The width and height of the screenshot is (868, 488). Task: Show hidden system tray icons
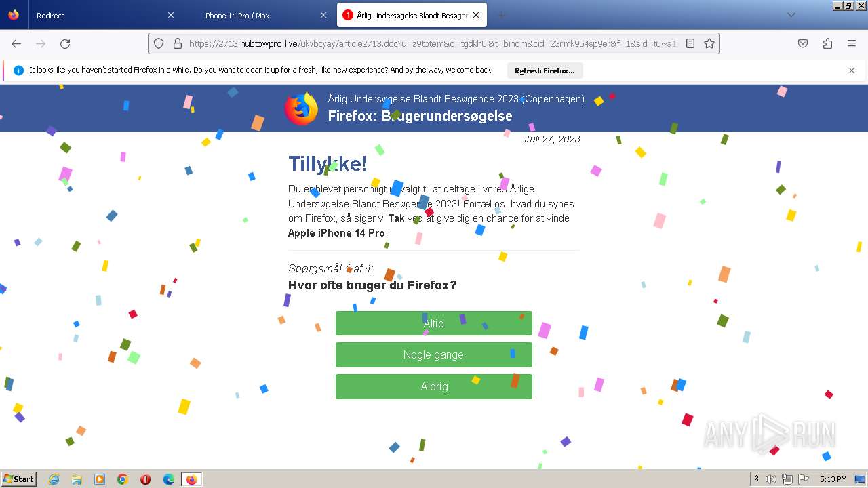coord(757,479)
